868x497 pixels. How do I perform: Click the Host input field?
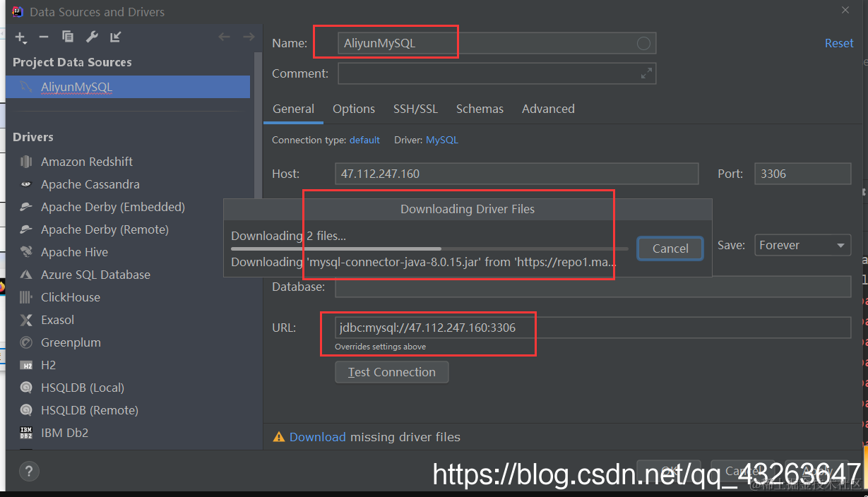[516, 174]
